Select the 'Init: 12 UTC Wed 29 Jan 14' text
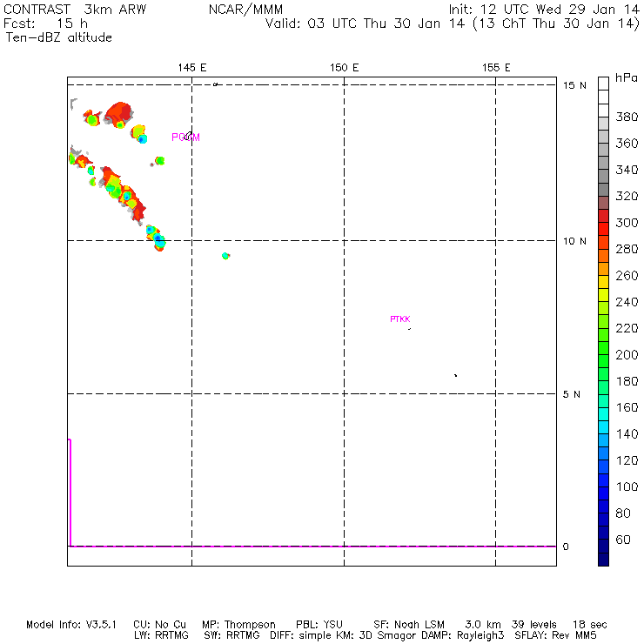Viewport: 644px width, 644px height. pyautogui.click(x=544, y=10)
